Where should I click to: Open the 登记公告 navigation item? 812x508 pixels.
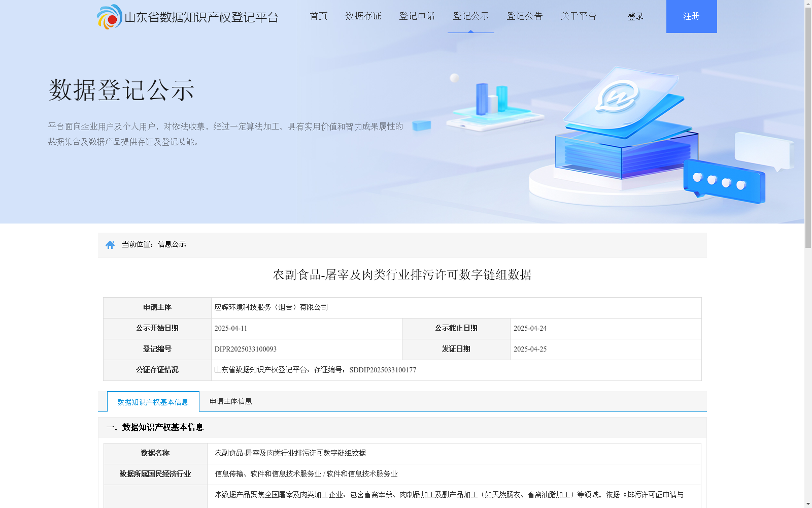pos(525,16)
